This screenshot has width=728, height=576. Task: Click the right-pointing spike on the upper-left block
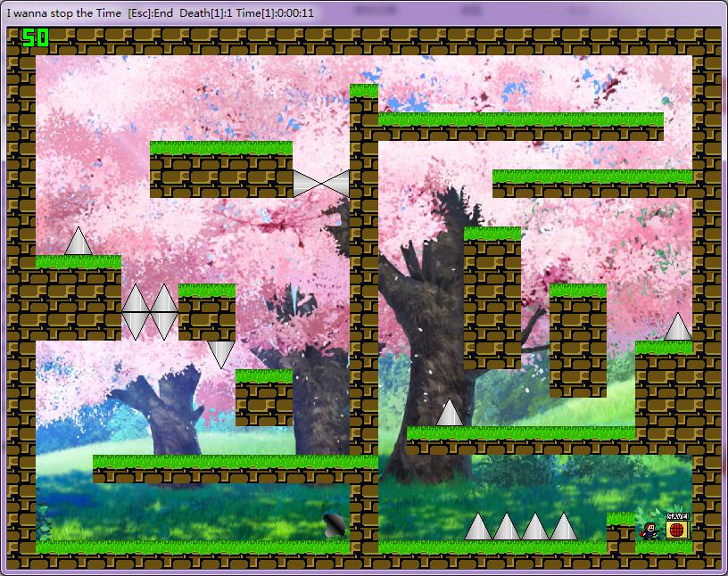point(307,184)
